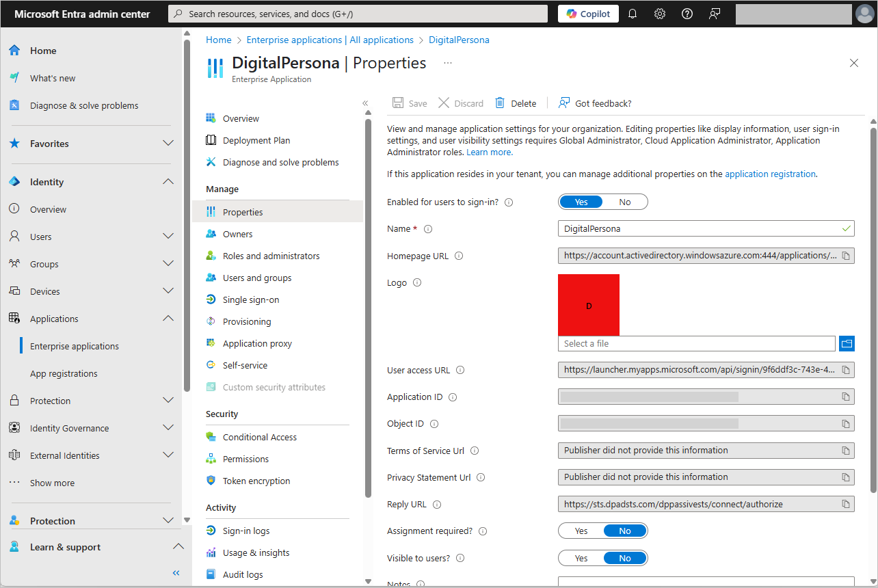Set Visible to users to Yes
Screen dimensions: 878x588
[581, 558]
